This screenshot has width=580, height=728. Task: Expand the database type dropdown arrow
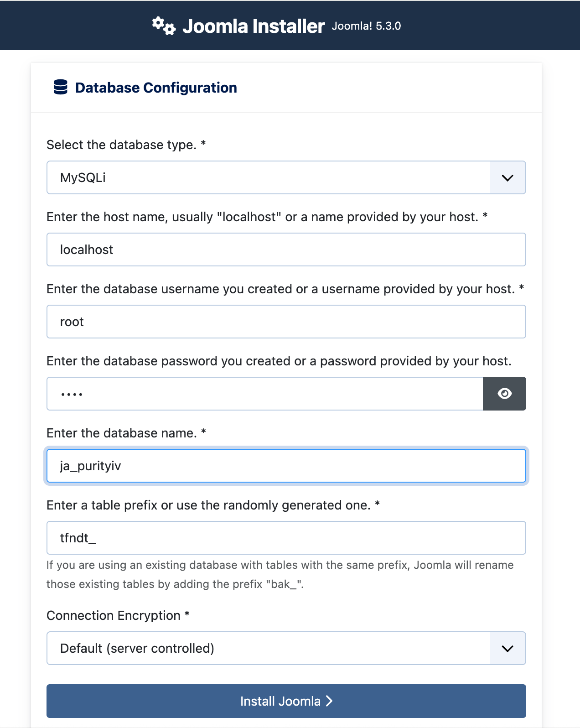507,178
